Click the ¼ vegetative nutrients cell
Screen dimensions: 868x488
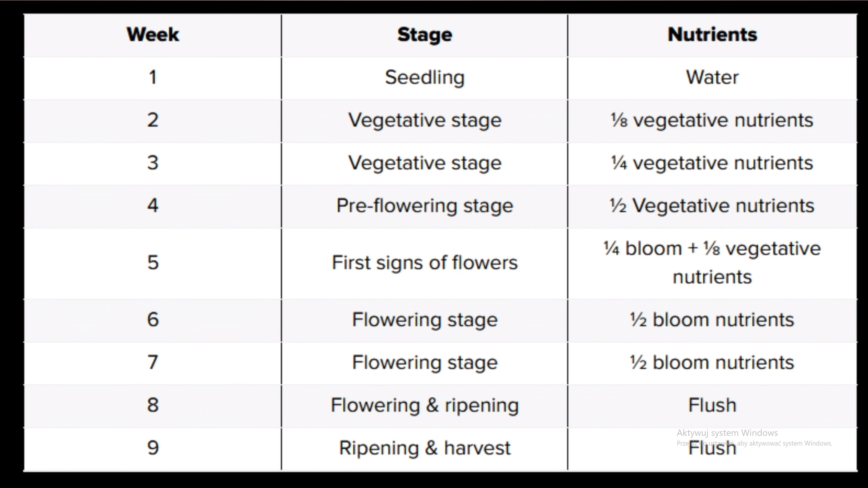[x=712, y=163]
